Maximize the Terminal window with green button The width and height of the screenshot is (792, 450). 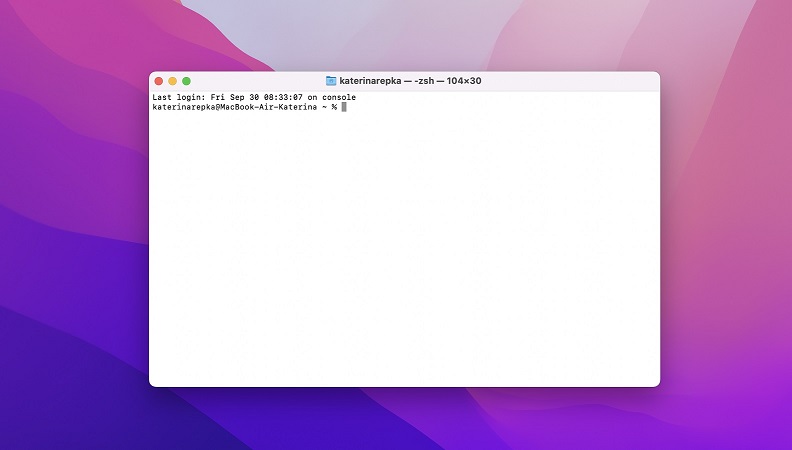pyautogui.click(x=186, y=81)
